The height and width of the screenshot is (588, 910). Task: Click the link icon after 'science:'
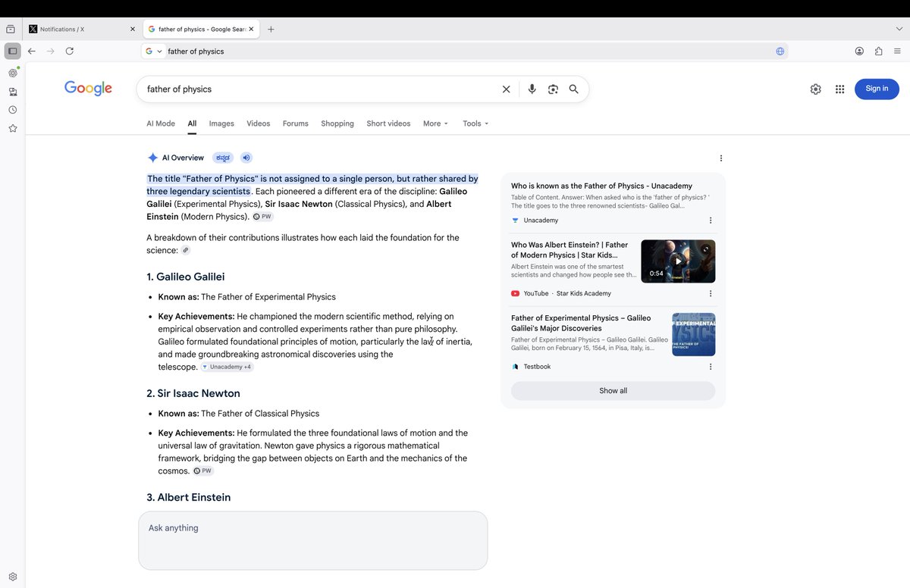pyautogui.click(x=186, y=250)
